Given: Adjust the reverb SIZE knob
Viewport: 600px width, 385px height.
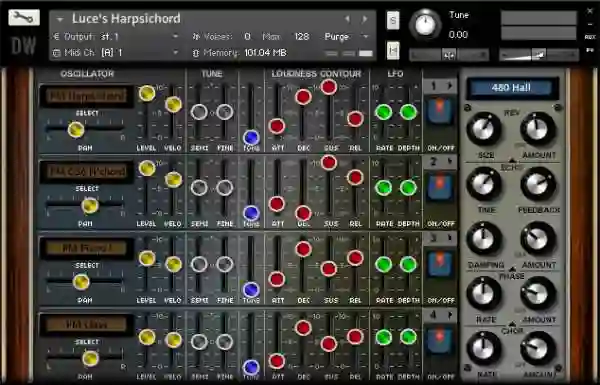Looking at the screenshot, I should 484,129.
